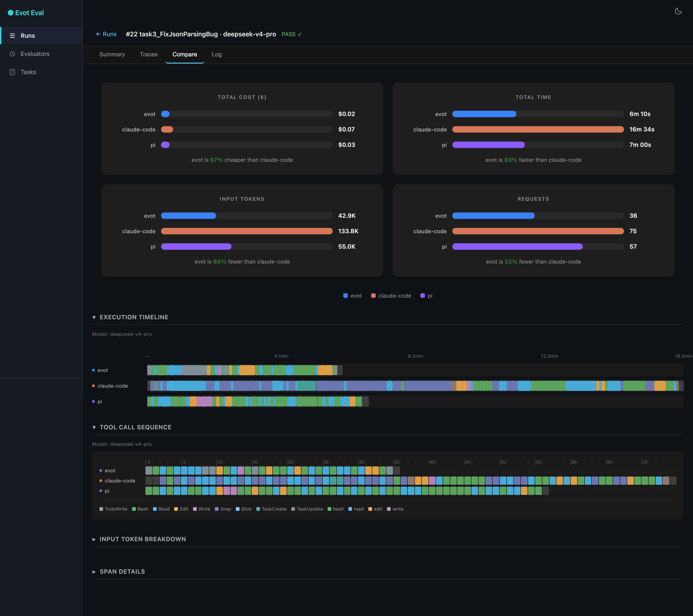Click the lowercase edit legend swatch
This screenshot has width=693, height=616.
coord(370,509)
